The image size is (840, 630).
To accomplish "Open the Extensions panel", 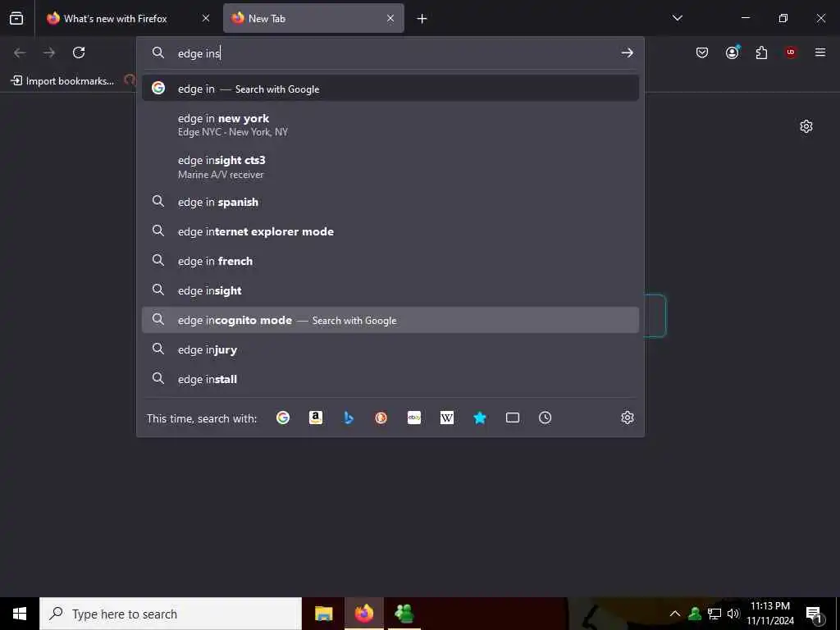I will pos(761,52).
